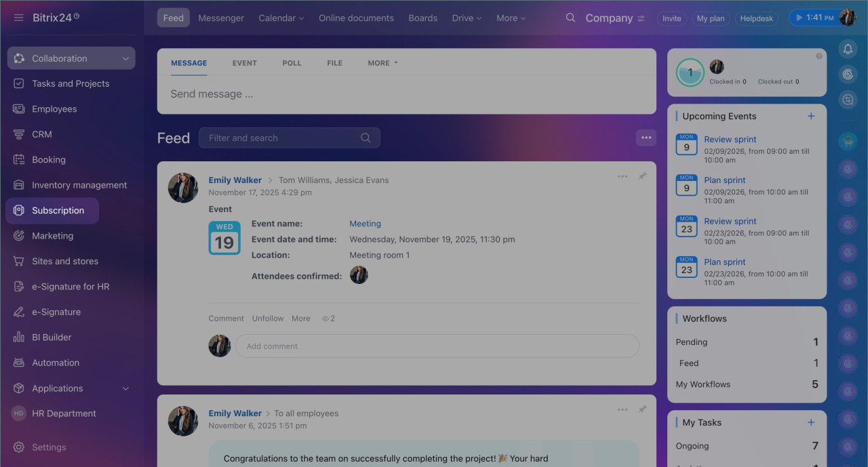The image size is (868, 467).
Task: Open the CRM section in sidebar
Action: point(41,134)
